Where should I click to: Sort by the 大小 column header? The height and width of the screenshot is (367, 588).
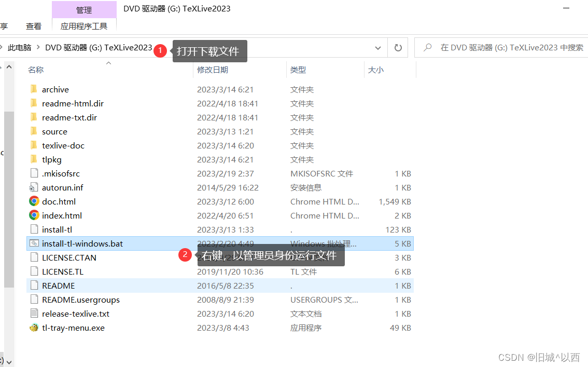point(376,70)
